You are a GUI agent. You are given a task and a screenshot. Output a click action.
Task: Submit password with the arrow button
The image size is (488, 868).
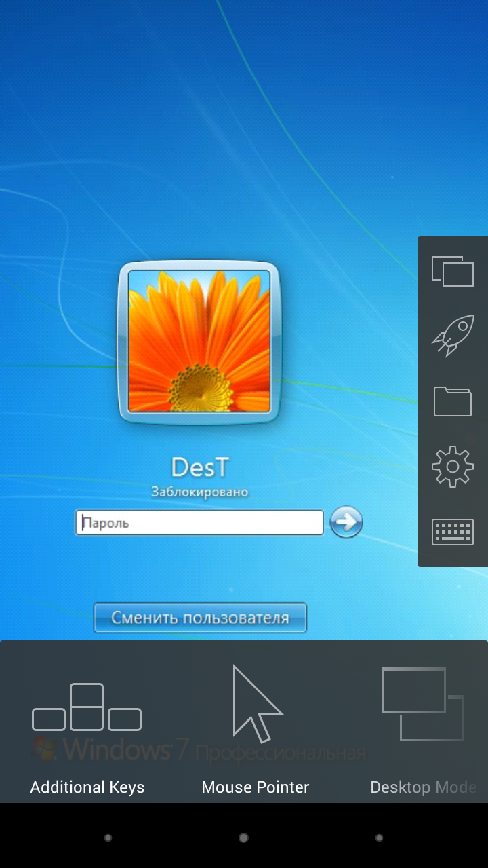(346, 522)
